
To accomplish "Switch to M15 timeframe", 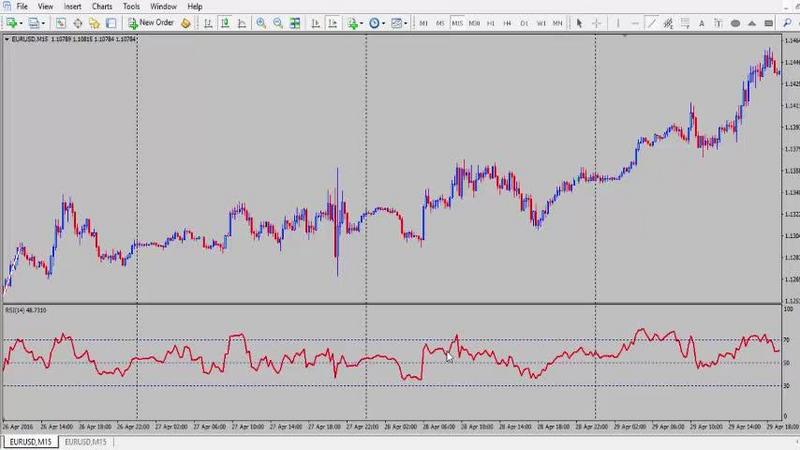I will (457, 23).
